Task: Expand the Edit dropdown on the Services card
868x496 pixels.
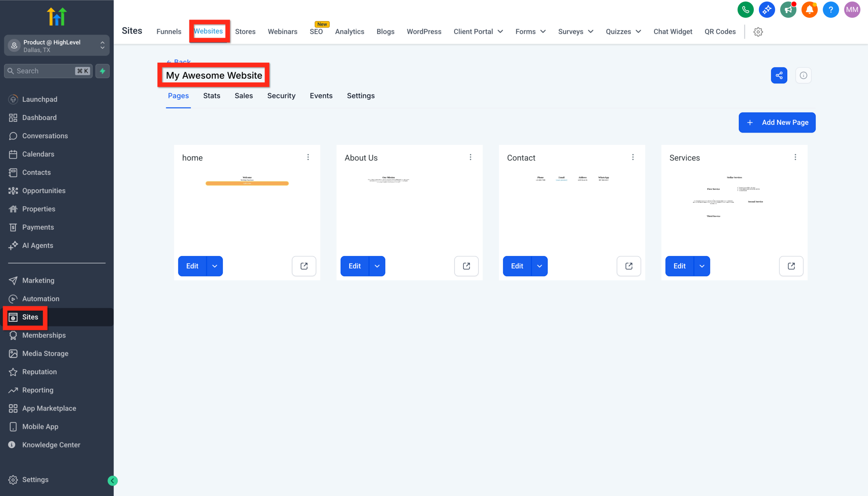Action: pos(702,266)
